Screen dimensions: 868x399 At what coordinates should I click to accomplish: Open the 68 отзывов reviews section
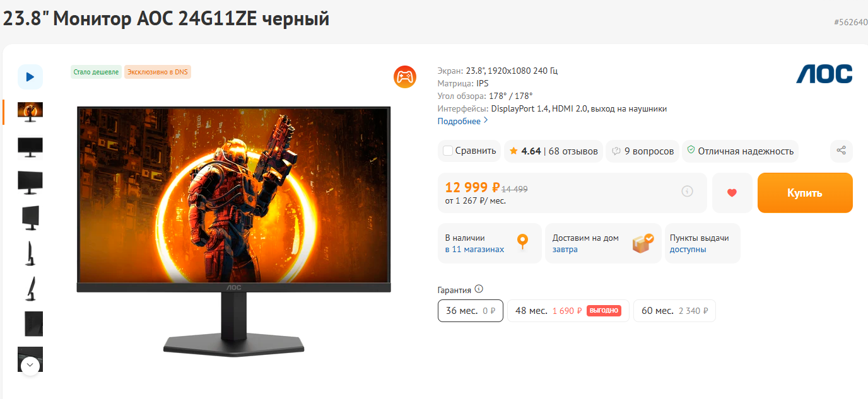(573, 151)
